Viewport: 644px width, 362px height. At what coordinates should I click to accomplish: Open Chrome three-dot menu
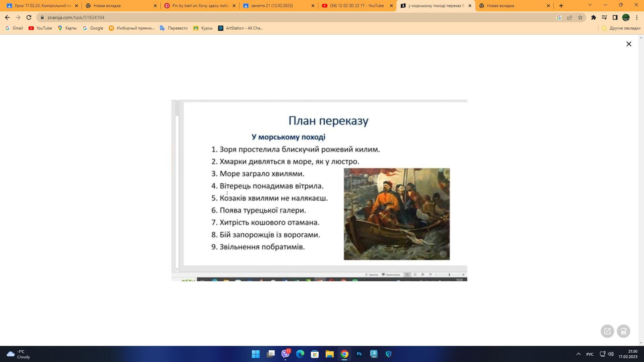click(637, 17)
